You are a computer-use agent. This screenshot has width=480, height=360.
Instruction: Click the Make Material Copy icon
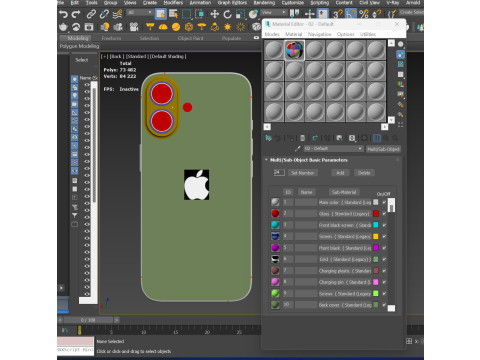(315, 138)
